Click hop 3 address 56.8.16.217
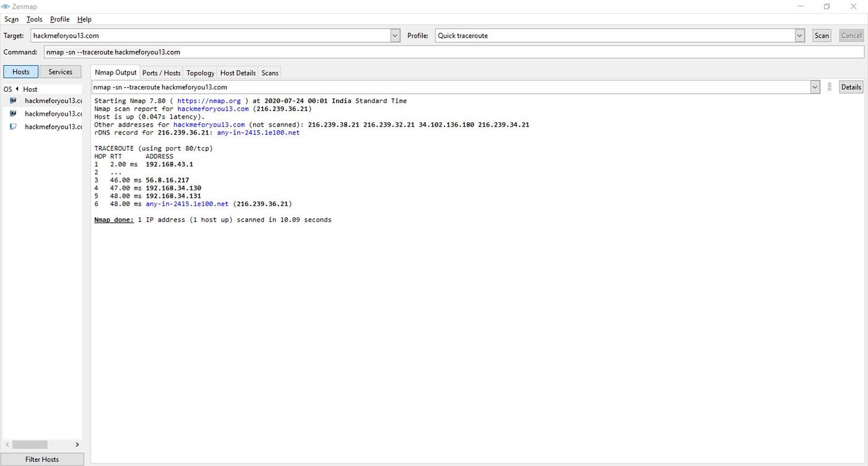The width and height of the screenshot is (868, 466). (x=167, y=180)
